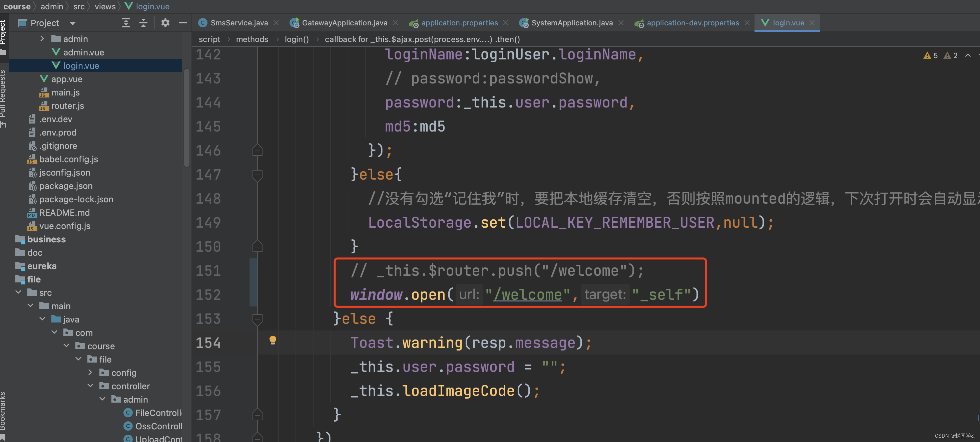This screenshot has height=442, width=980.
Task: Switch to the SmsService.java tab
Action: (238, 23)
